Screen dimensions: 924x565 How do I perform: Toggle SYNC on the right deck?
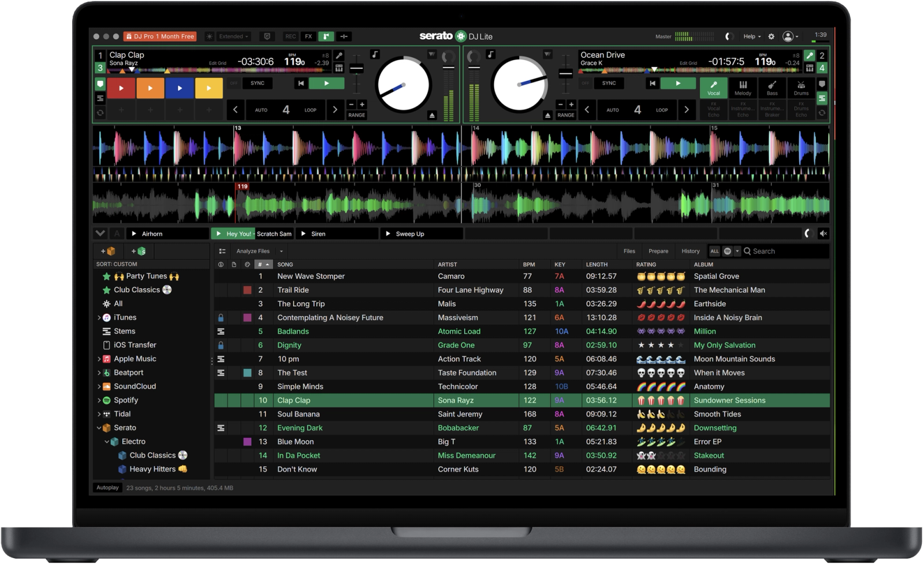(609, 83)
